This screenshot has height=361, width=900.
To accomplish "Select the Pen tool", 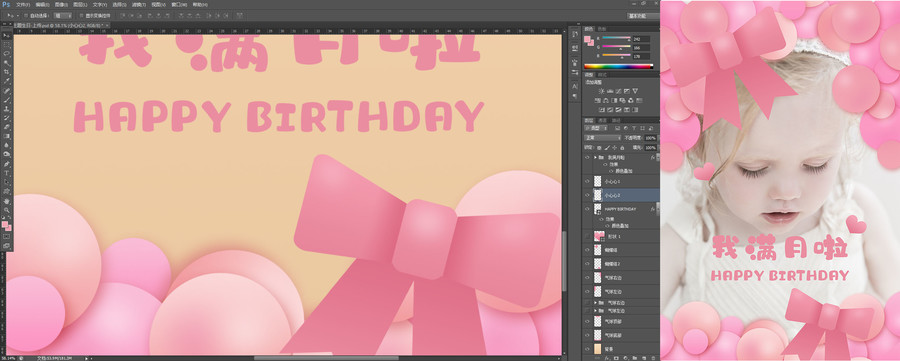I will point(7,164).
